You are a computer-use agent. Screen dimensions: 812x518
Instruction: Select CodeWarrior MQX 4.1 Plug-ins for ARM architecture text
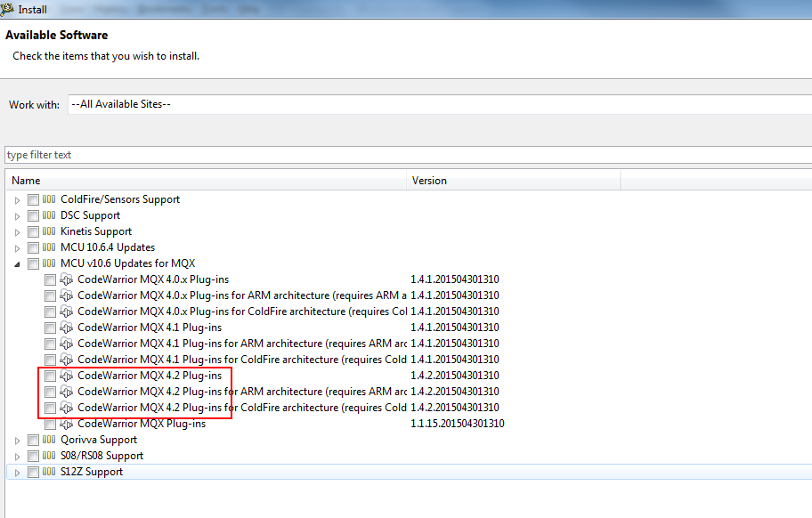tap(242, 344)
